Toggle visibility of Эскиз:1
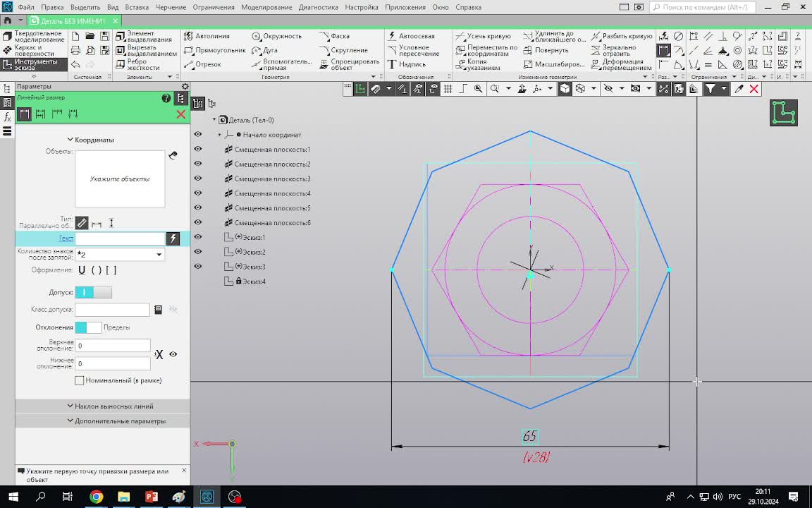The height and width of the screenshot is (508, 812). 198,237
